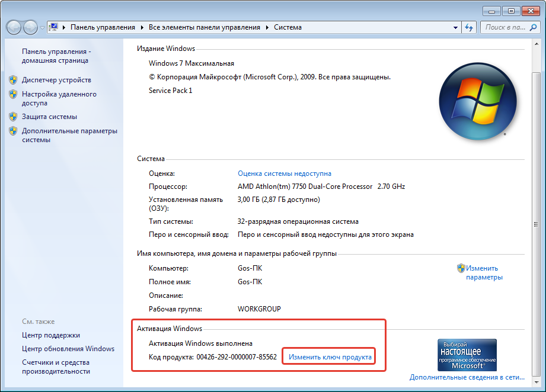Expand arrow after Все элементы панели управления

click(267, 27)
